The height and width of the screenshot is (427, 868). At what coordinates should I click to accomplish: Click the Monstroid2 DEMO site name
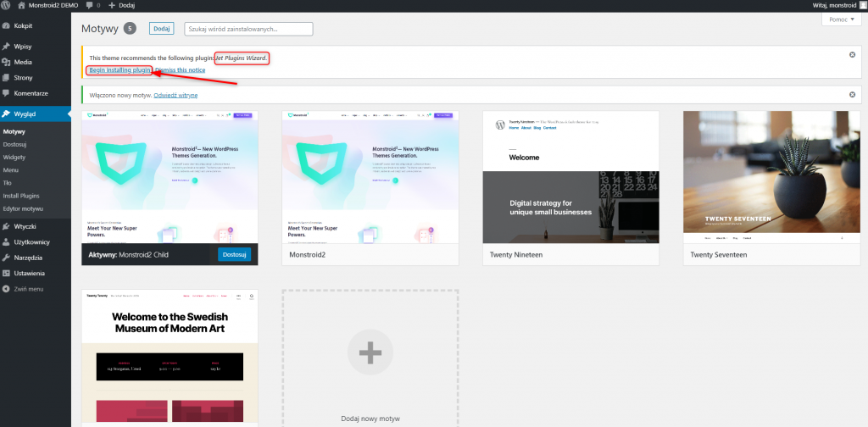[53, 5]
